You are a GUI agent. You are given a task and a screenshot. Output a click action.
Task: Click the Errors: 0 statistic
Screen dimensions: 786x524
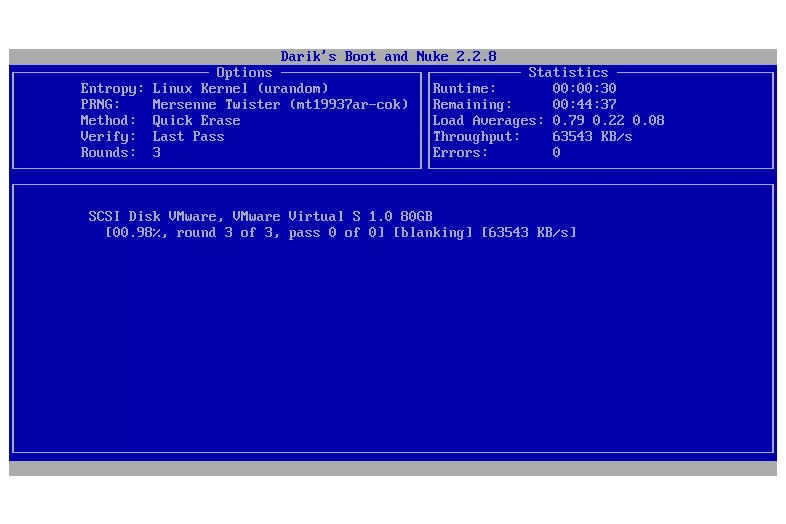[x=496, y=152]
